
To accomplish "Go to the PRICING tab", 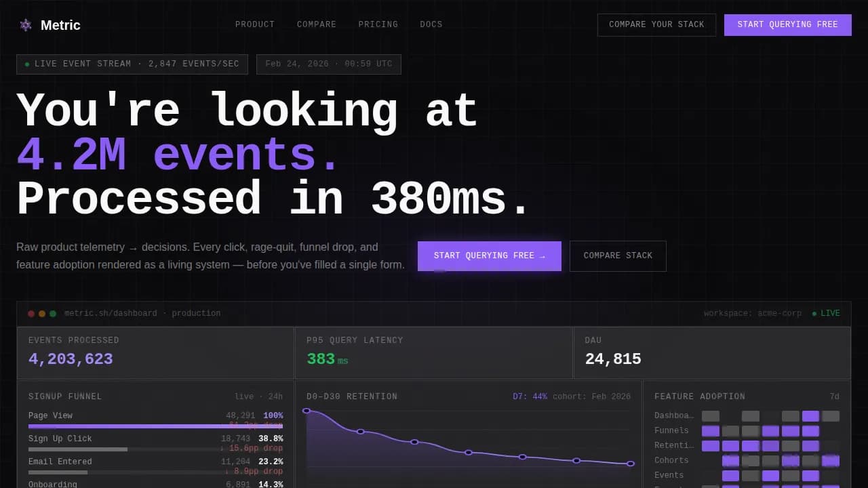I will tap(378, 24).
